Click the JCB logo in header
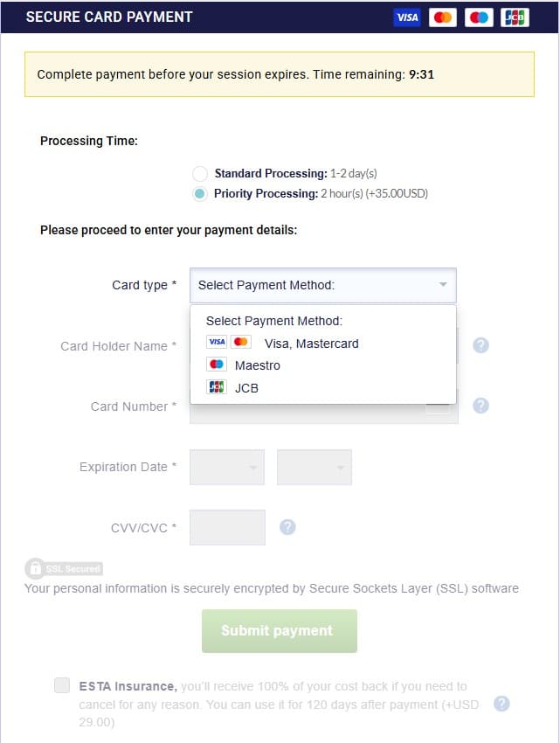This screenshot has width=560, height=743. (x=515, y=17)
